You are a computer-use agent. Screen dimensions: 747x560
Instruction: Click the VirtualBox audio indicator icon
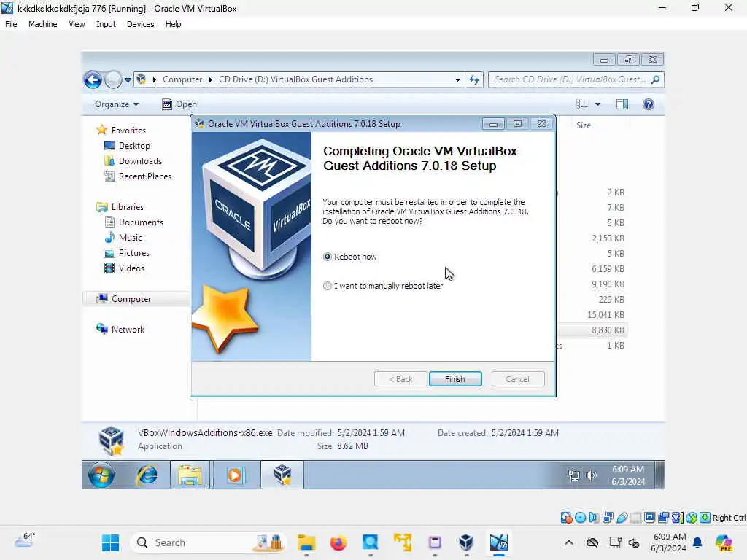[x=594, y=518]
